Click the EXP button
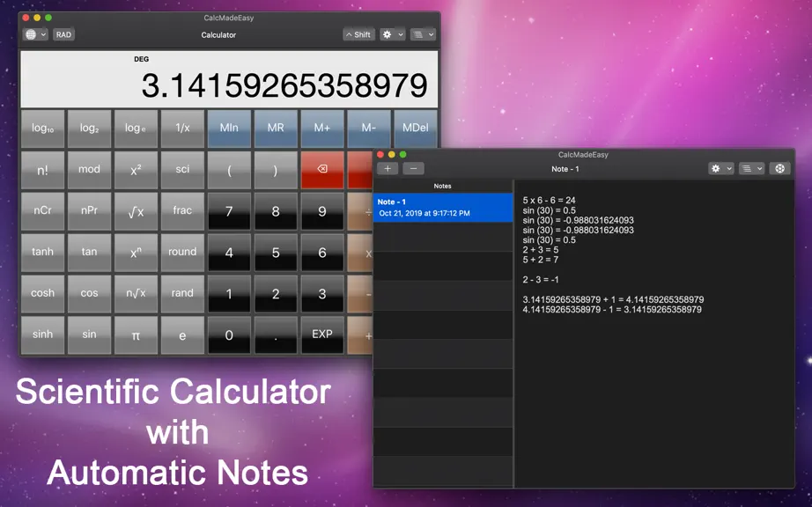The image size is (812, 507). (x=322, y=335)
